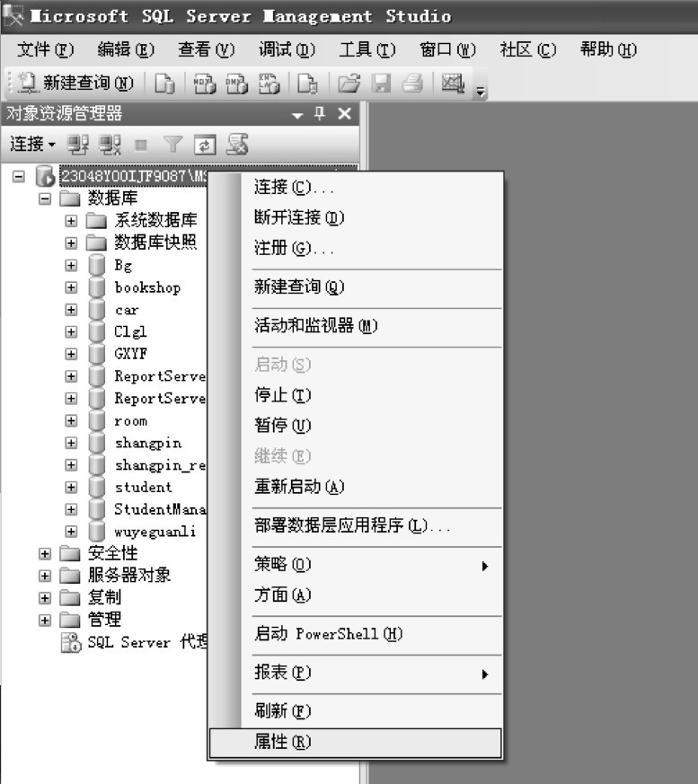Expand the bookshop database node

71,287
